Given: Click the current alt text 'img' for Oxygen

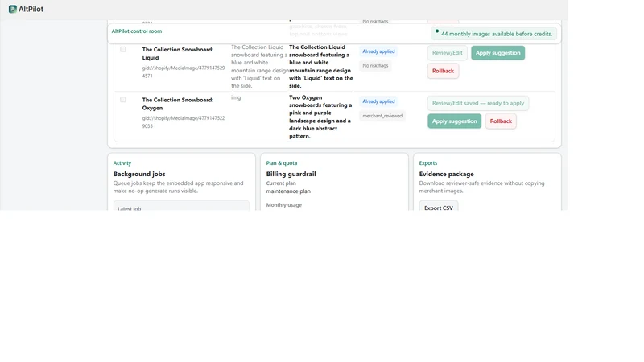Looking at the screenshot, I should coord(236,97).
